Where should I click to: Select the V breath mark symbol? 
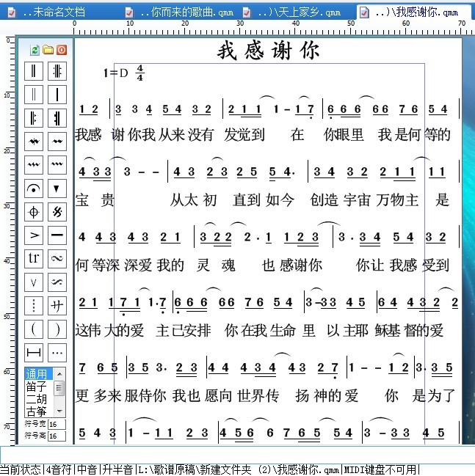pos(34,282)
